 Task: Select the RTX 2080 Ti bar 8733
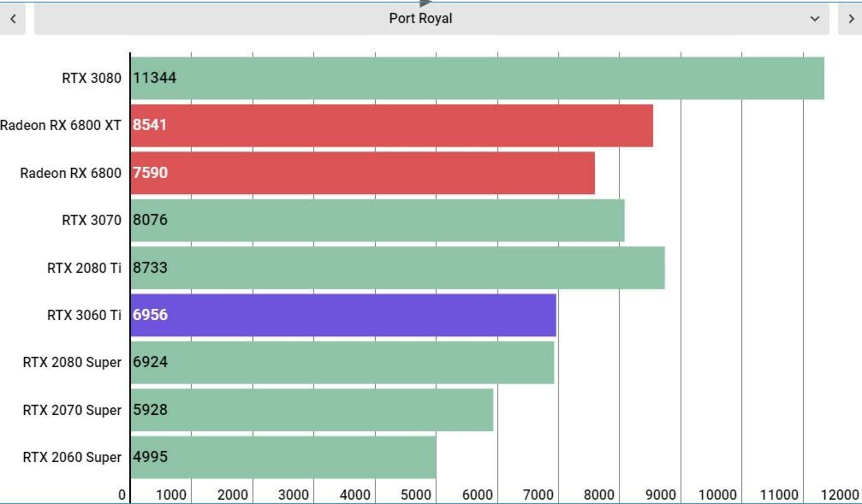click(x=398, y=268)
